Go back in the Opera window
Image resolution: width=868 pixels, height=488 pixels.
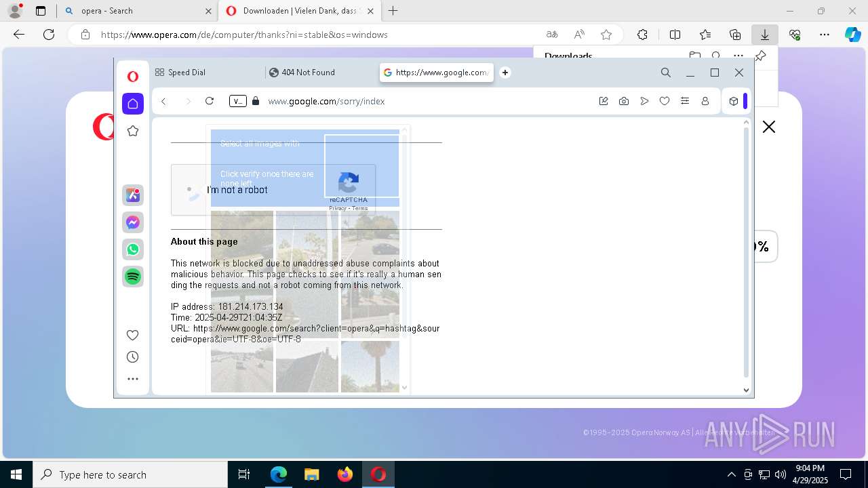click(x=163, y=101)
